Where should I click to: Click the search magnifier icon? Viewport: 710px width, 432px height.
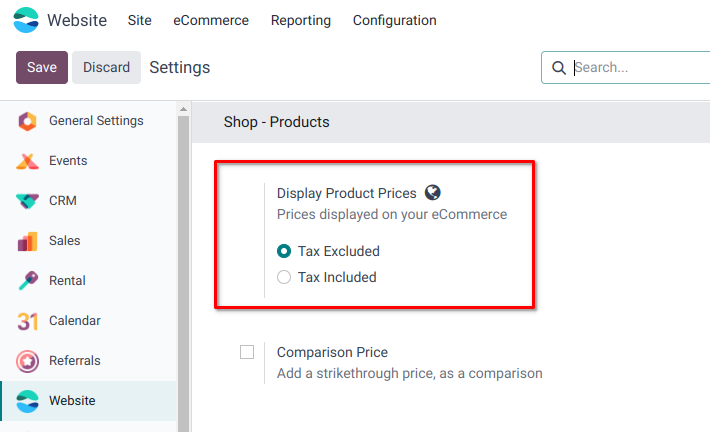point(559,68)
